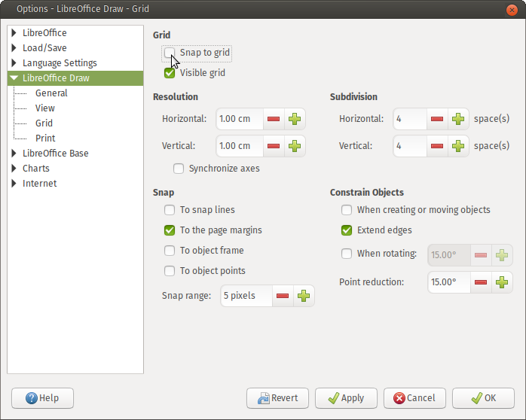The image size is (526, 420).
Task: Apply the grid settings
Action: [346, 398]
